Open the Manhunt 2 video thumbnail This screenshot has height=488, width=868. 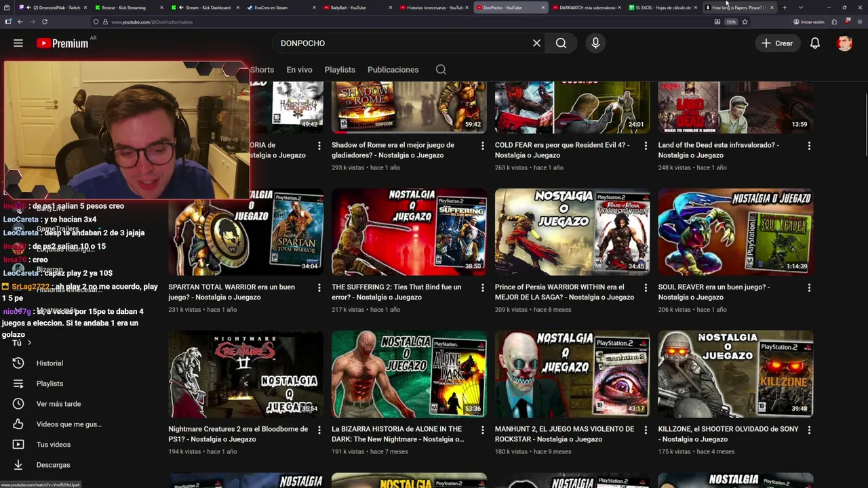coord(572,373)
